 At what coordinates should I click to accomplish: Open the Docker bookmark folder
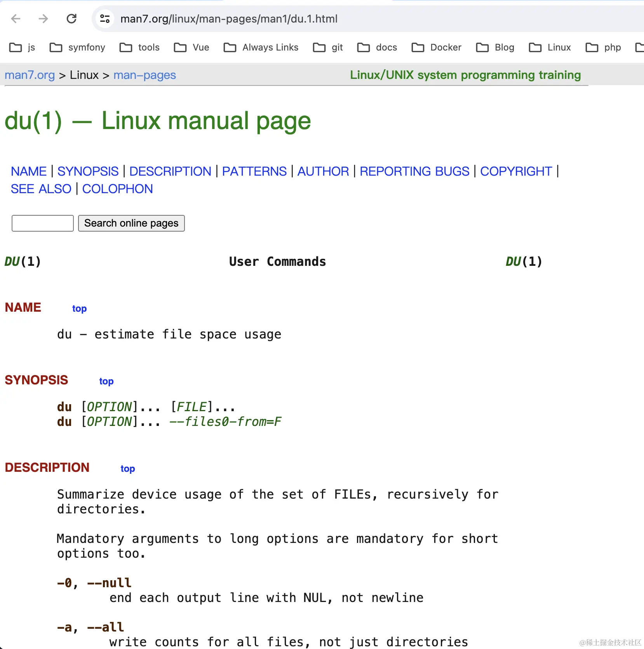[x=437, y=47]
